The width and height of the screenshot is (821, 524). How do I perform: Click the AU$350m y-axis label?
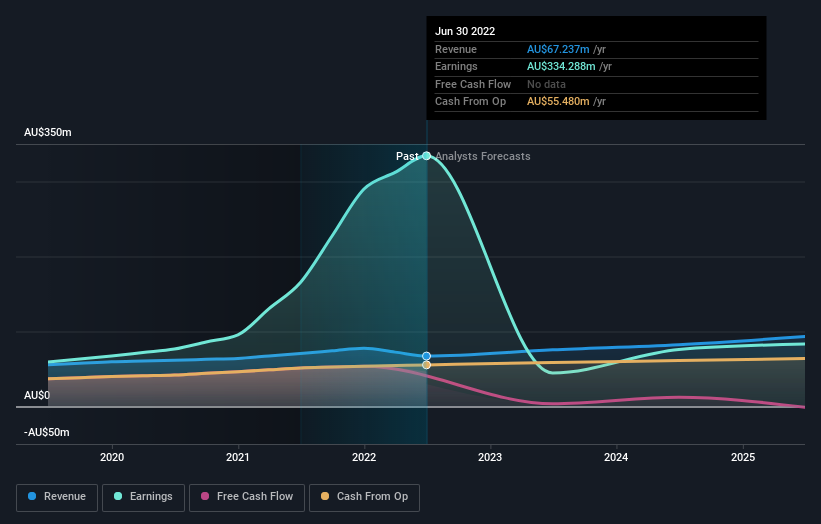[x=48, y=132]
